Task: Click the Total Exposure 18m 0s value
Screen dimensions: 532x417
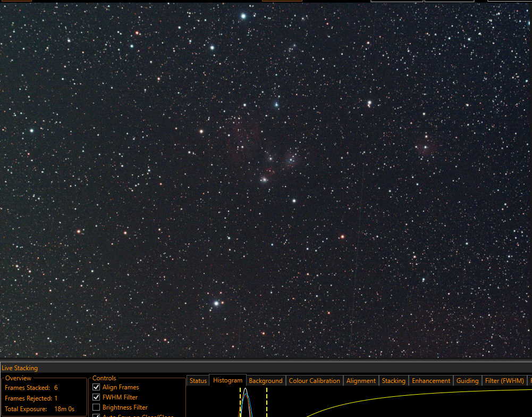Action: click(x=64, y=409)
